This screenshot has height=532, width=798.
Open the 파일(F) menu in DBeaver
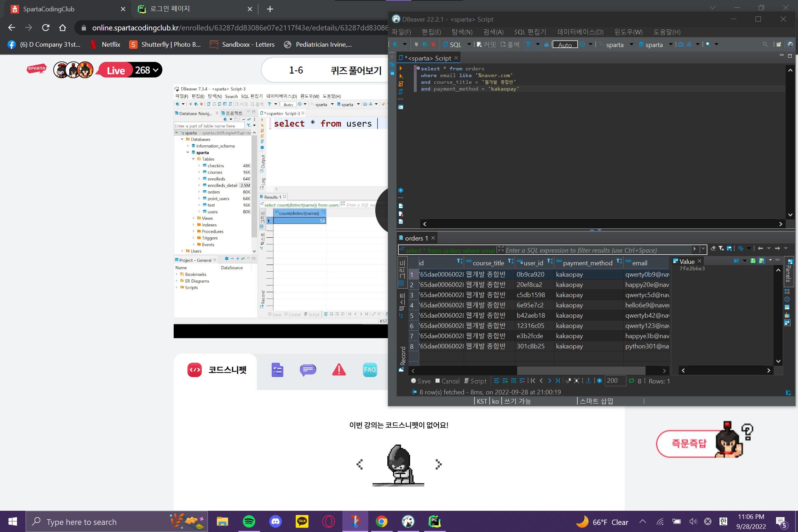(401, 32)
